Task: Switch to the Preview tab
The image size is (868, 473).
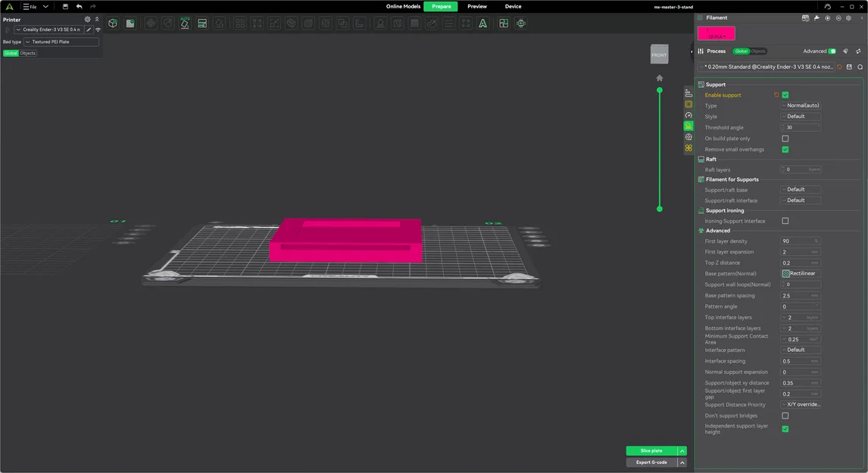Action: pos(476,7)
